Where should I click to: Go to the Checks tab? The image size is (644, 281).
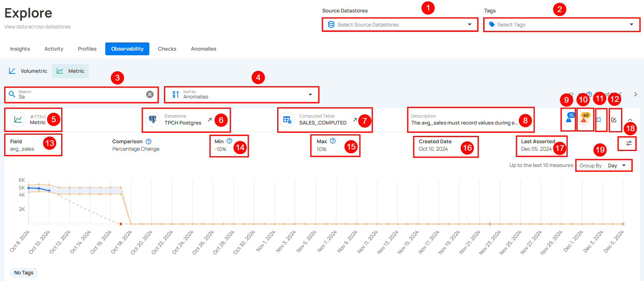pyautogui.click(x=167, y=49)
